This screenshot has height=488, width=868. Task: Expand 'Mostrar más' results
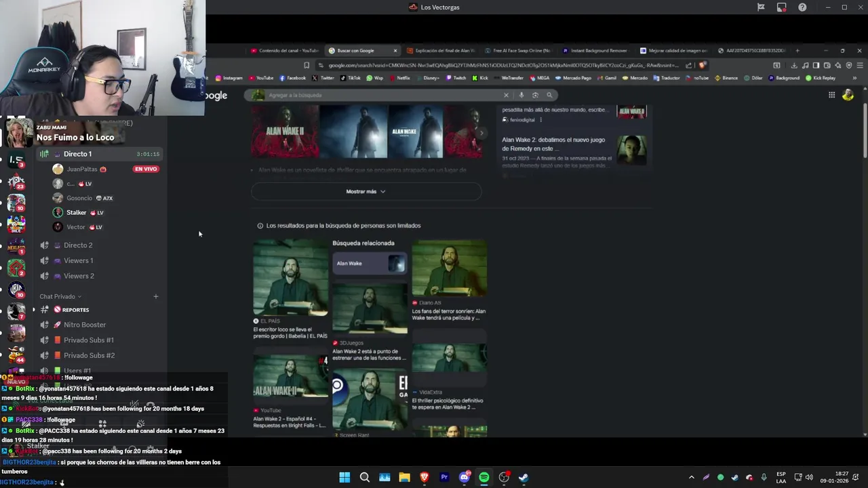coord(366,192)
